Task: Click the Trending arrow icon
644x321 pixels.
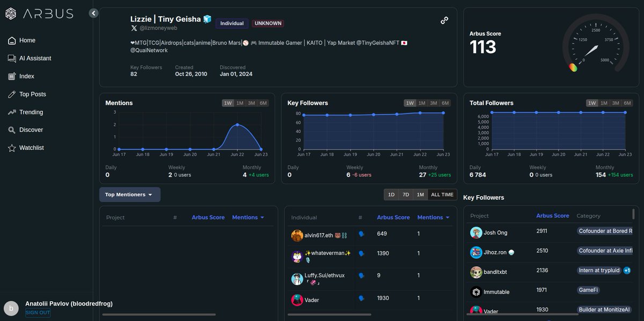Action: (12, 112)
